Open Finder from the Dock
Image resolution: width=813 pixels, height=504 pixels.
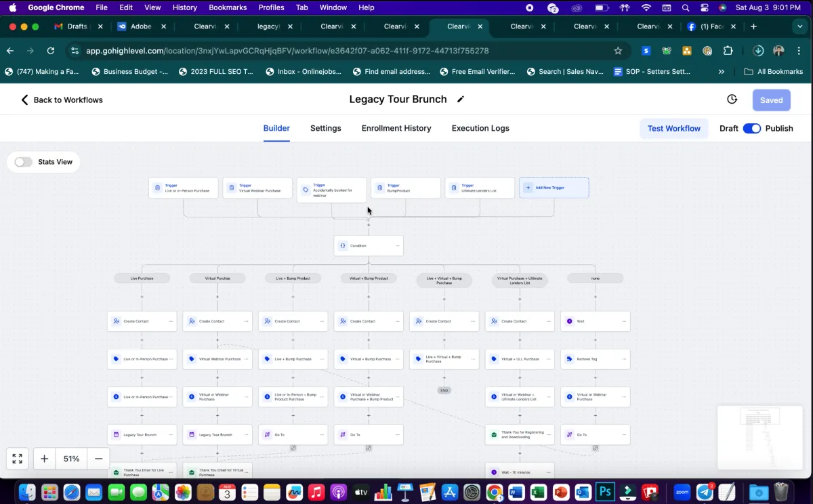(x=27, y=492)
